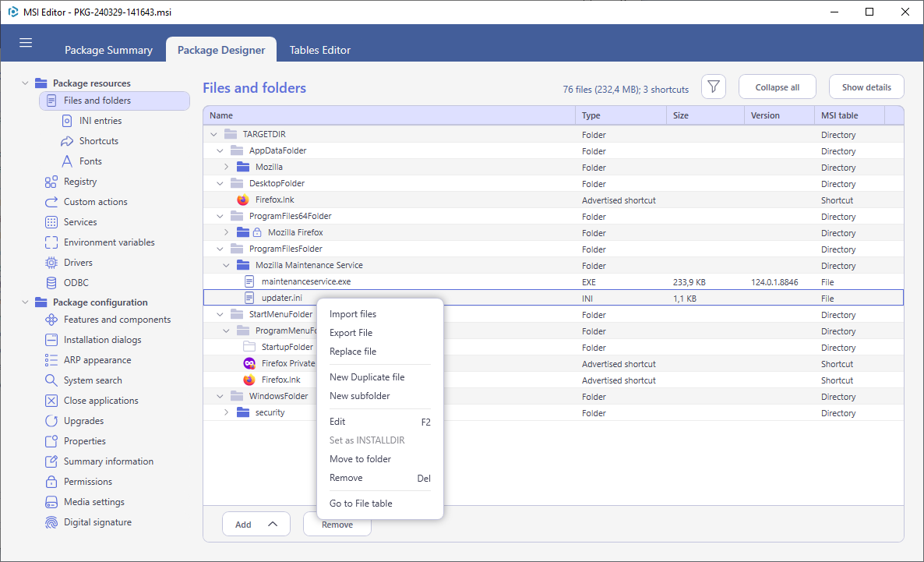The height and width of the screenshot is (562, 924).
Task: Click the Summary information edit icon
Action: click(x=51, y=461)
